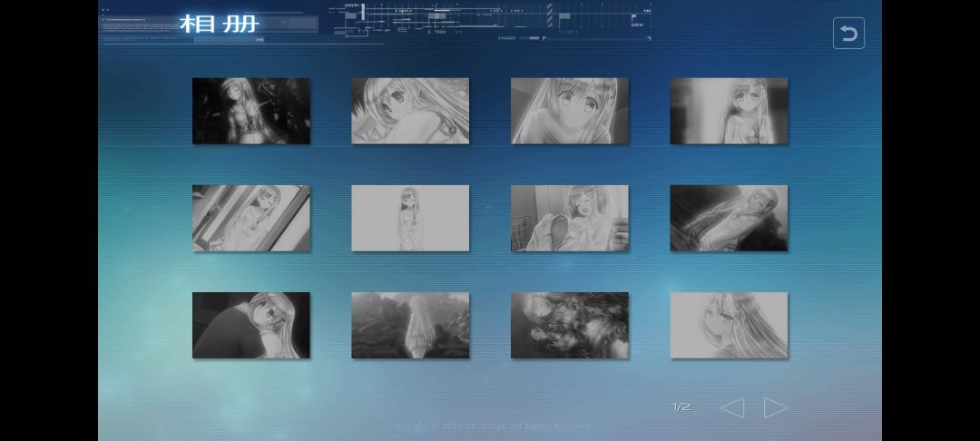Image resolution: width=980 pixels, height=441 pixels.
Task: Open bottom-row thumbnail of girl hugging dark figure
Action: coord(251,326)
